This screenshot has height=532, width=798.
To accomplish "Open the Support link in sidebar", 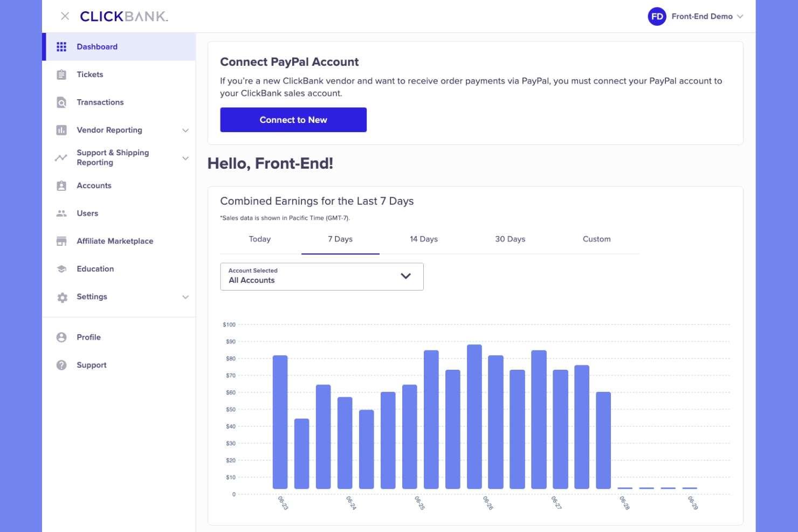I will (119, 365).
